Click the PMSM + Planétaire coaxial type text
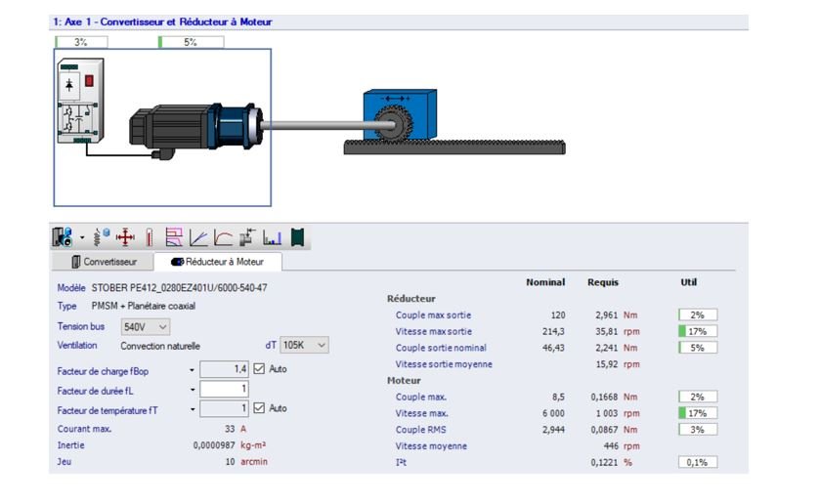Screen dimensions: 820x504 [144, 306]
